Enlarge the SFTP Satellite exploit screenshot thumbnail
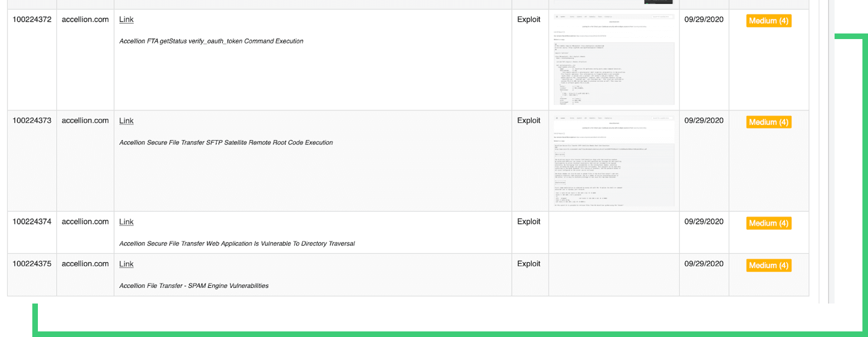Screen dimensions: 868x337 coord(613,161)
